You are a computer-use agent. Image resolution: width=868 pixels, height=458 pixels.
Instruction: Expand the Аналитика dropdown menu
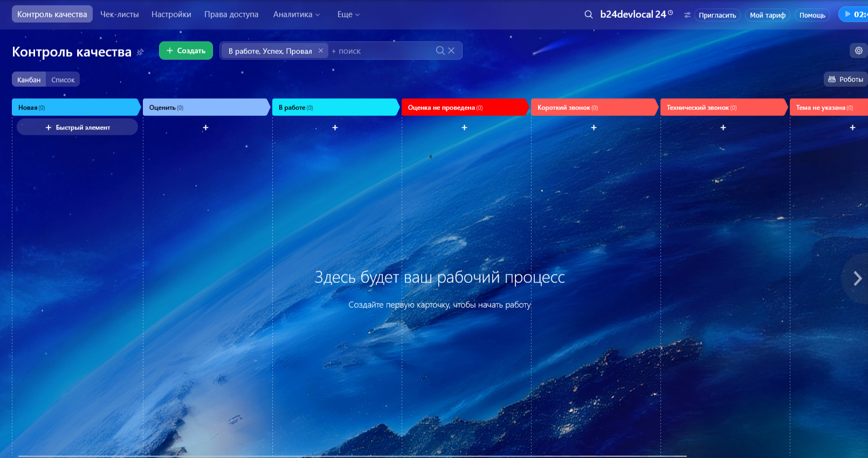pos(297,15)
